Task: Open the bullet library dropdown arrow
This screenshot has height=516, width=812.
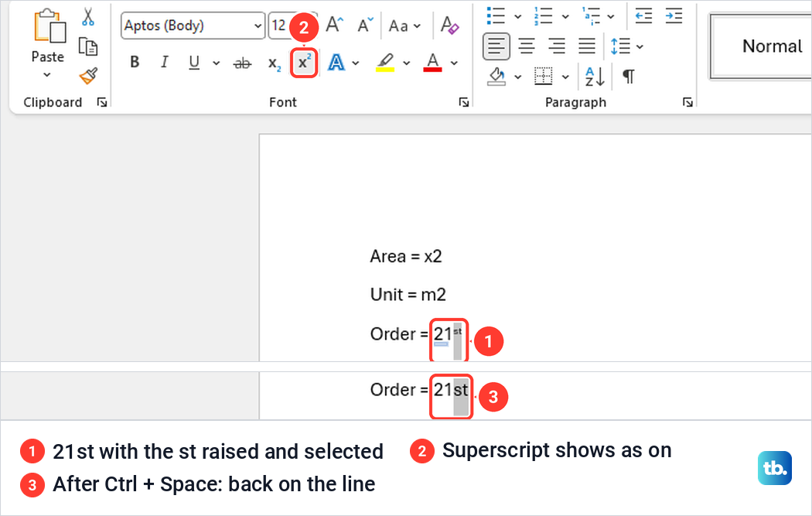Action: tap(518, 16)
